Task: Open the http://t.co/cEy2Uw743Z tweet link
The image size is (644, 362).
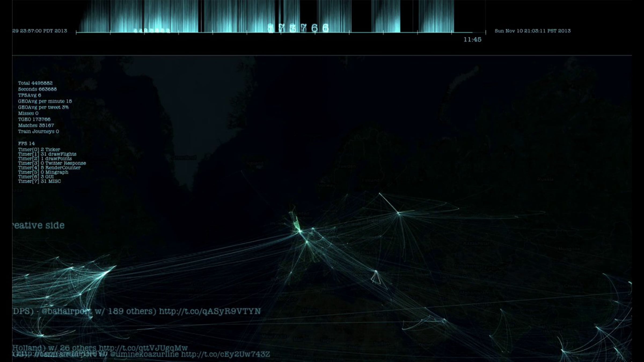Action: [225, 354]
